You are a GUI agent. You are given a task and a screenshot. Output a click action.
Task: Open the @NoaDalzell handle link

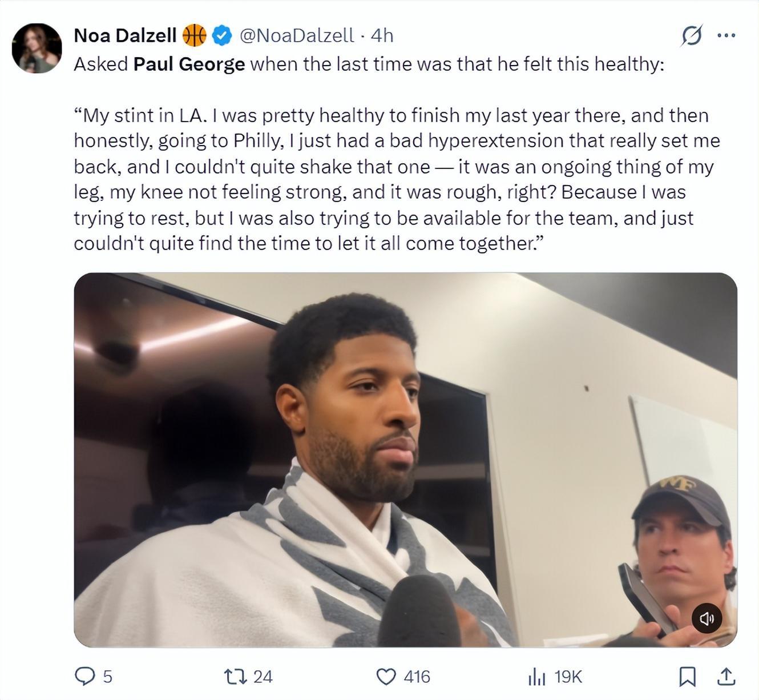(297, 35)
